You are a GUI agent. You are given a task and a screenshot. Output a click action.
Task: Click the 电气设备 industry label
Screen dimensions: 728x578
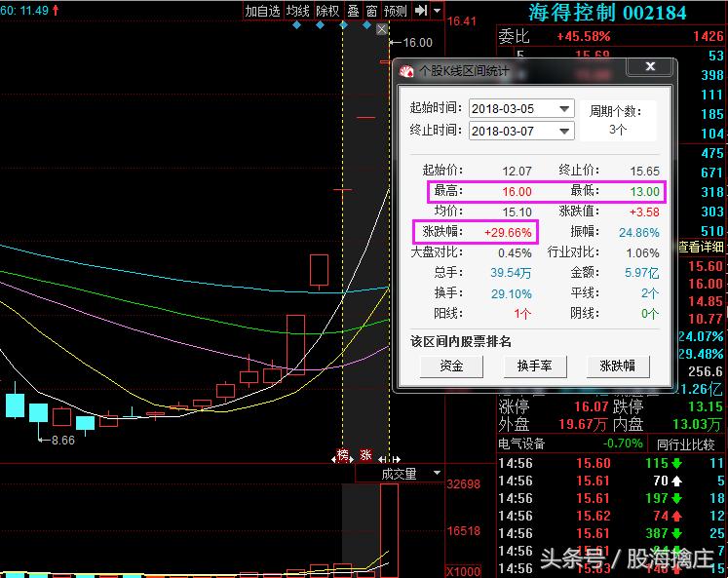tap(521, 443)
